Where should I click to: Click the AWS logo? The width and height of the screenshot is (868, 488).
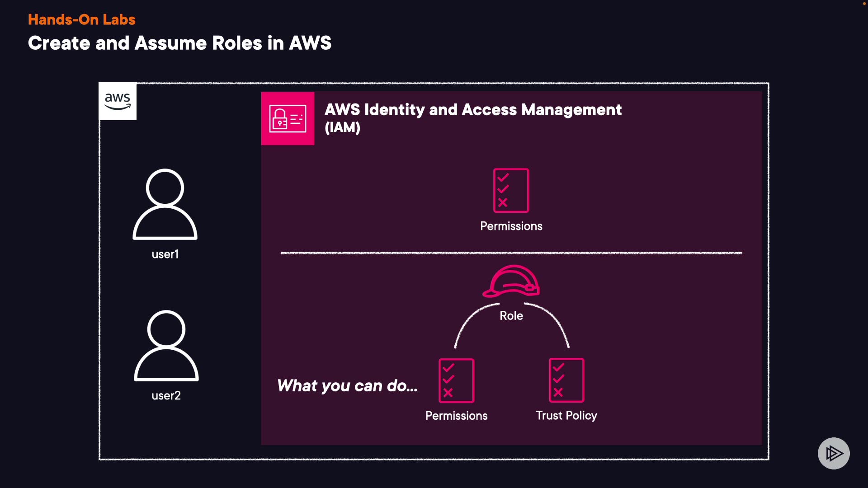(118, 101)
